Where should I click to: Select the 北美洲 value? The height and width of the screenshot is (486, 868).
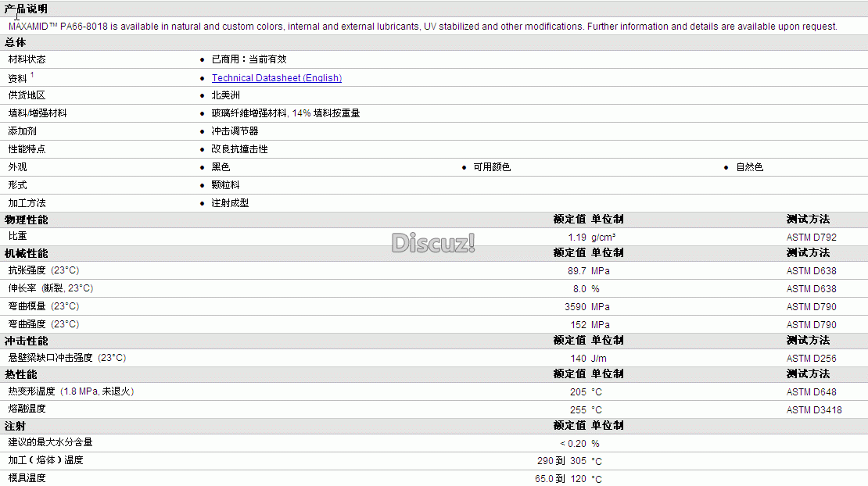tap(226, 95)
